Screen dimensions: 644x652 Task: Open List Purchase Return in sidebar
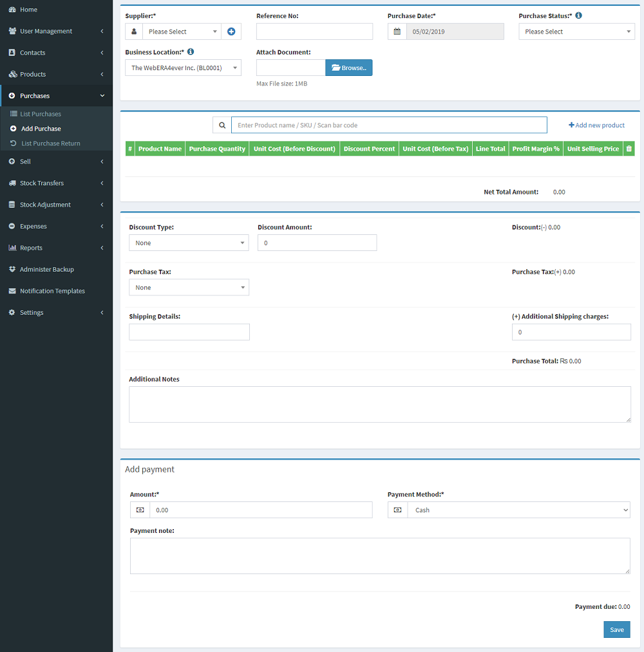coord(50,143)
